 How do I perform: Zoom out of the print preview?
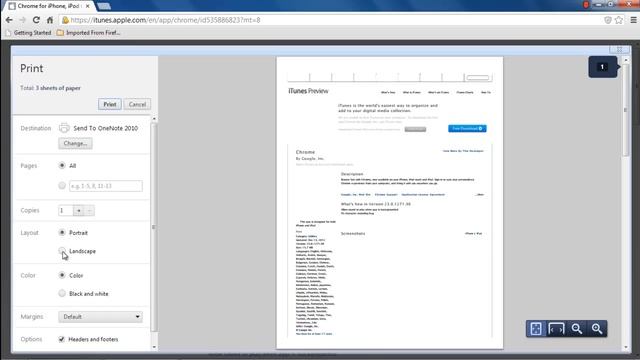577,329
